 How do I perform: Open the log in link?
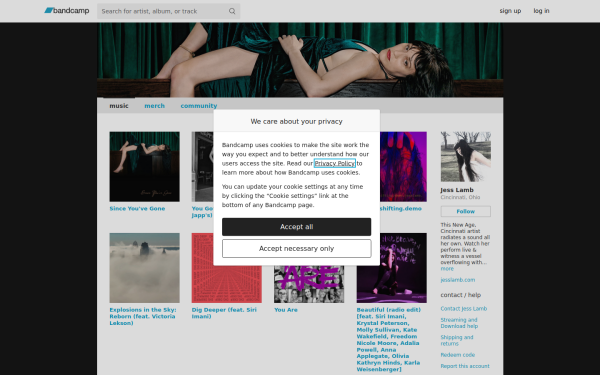tap(541, 11)
